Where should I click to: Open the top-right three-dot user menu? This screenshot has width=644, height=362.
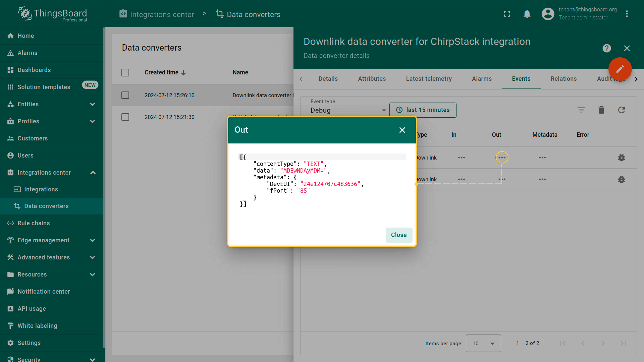pos(627,14)
